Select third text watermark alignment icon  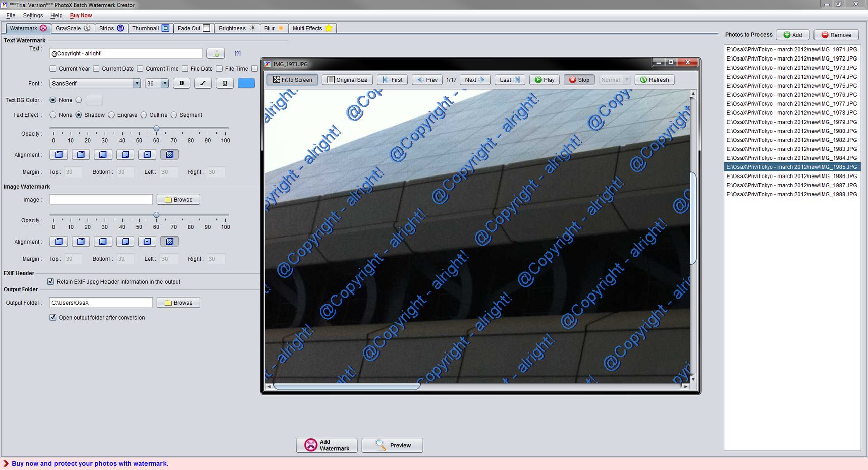(x=103, y=155)
